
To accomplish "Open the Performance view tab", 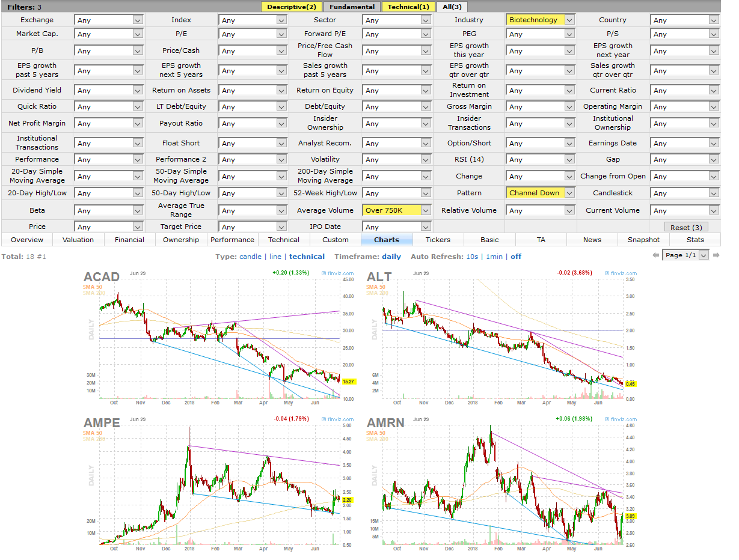I will point(232,240).
